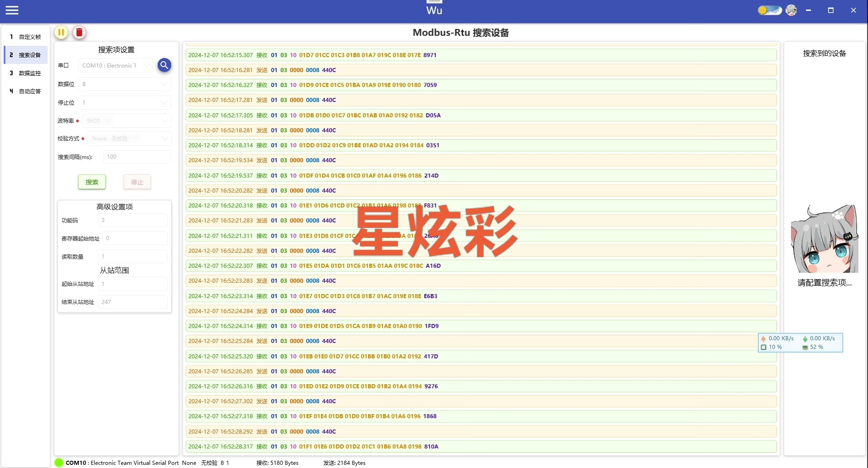Click the 请配置搜索项... message text
The image size is (868, 468).
825,283
